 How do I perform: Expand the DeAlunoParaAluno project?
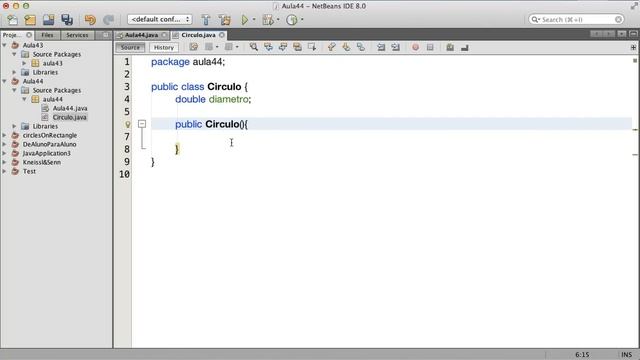click(4, 144)
